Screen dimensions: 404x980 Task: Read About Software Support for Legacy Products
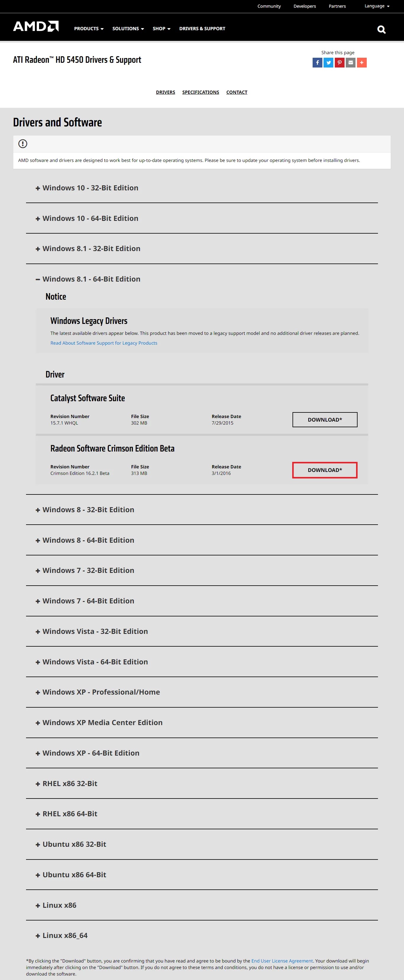104,343
